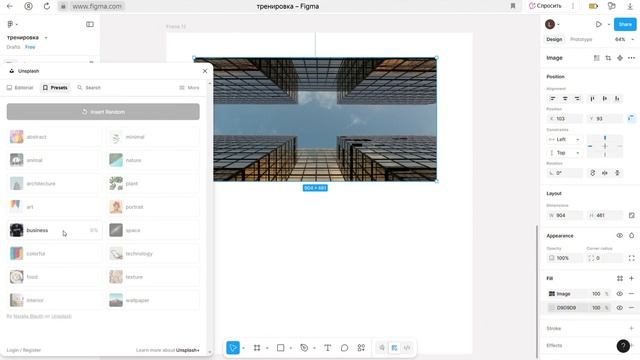Click the width W 904 field
Viewport: 640px width, 360px height.
coord(565,215)
